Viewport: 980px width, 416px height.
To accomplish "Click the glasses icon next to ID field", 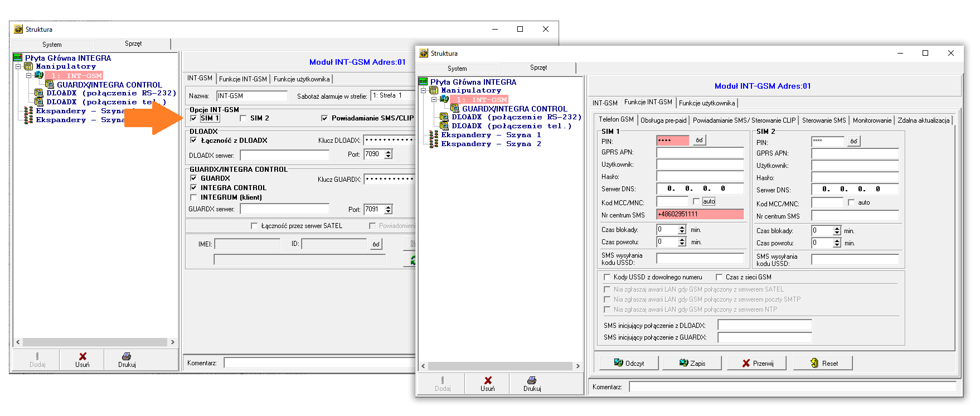I will tap(376, 244).
